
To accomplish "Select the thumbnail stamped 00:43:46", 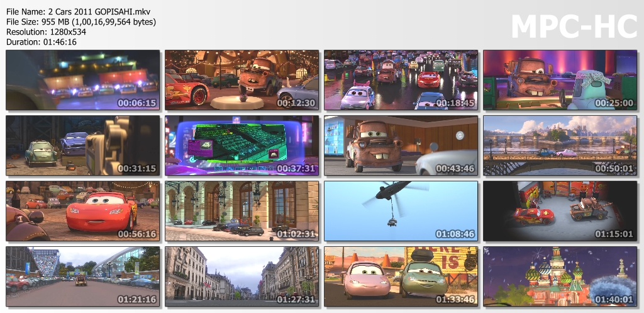I will (401, 145).
